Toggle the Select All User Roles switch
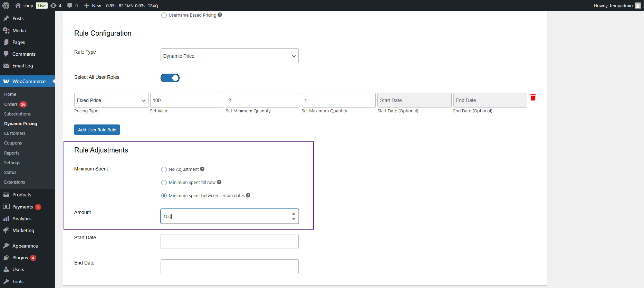The height and width of the screenshot is (288, 644). (x=170, y=78)
